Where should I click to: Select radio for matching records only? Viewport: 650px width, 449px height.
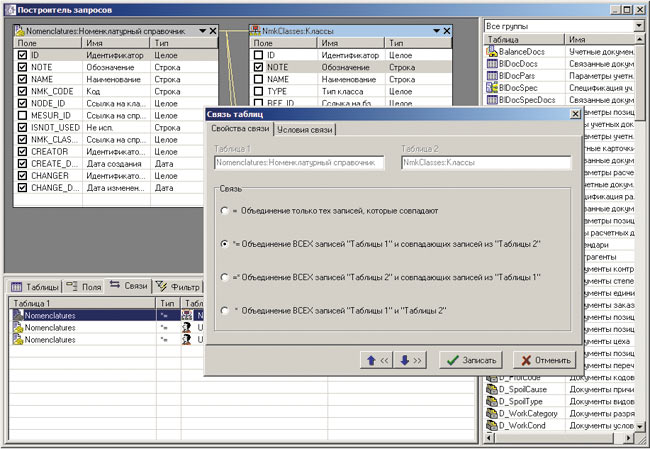click(223, 211)
